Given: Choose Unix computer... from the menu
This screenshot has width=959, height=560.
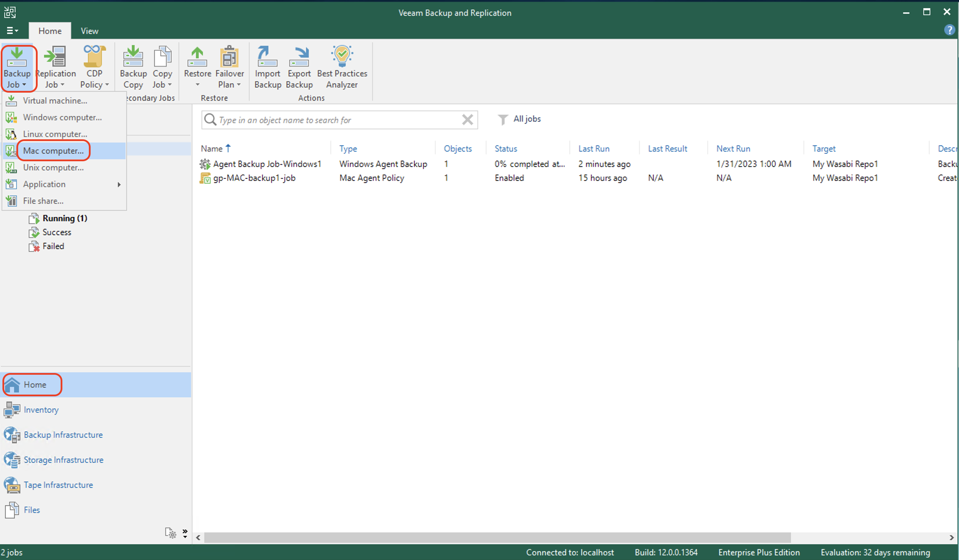Looking at the screenshot, I should [64, 168].
